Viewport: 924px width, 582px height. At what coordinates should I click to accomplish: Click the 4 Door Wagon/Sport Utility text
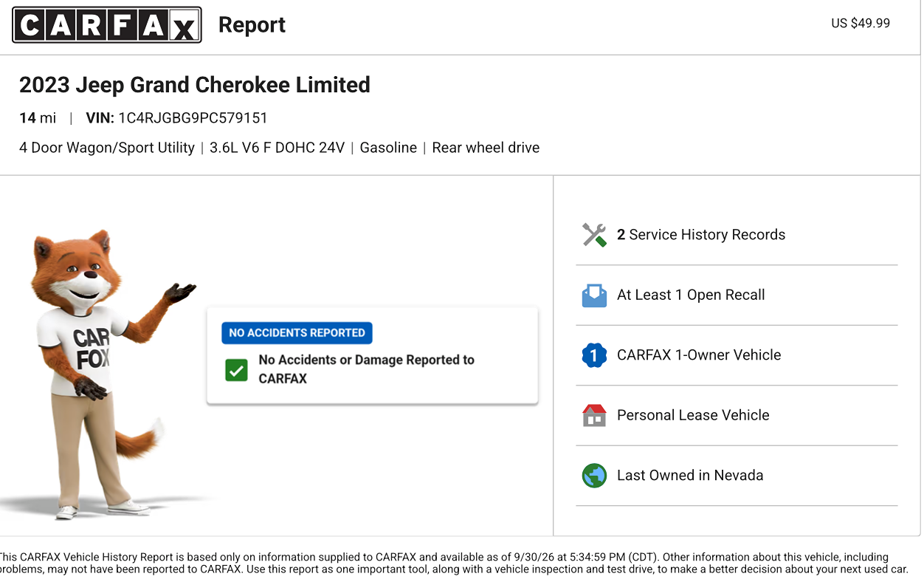(x=107, y=148)
